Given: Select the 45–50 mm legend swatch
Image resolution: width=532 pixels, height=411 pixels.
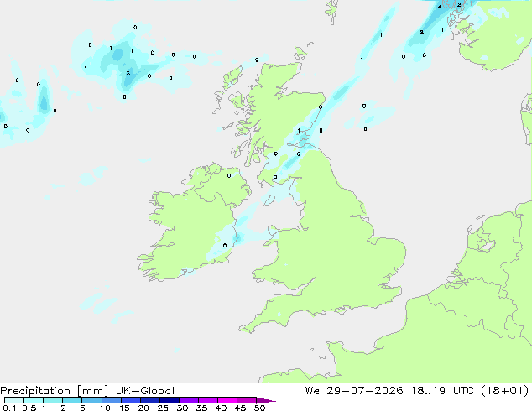Looking at the screenshot, I should click(247, 400).
